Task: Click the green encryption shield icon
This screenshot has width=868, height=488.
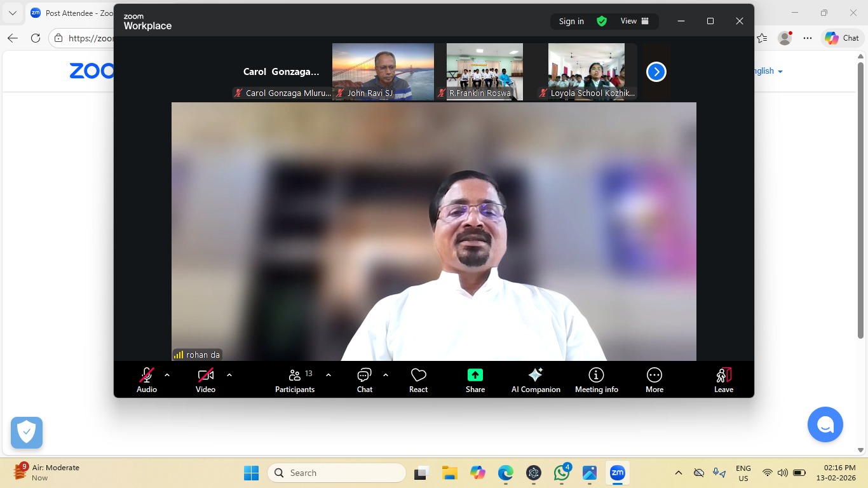Action: pos(601,21)
